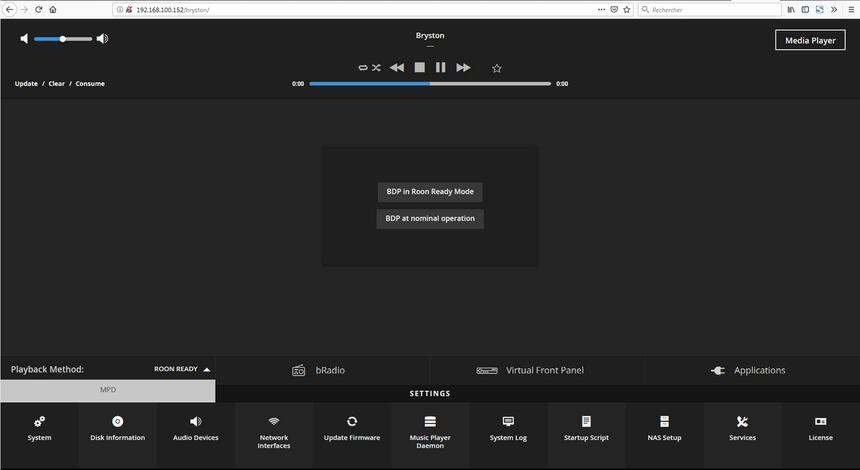The width and height of the screenshot is (860, 470).
Task: Bookmark this page with star
Action: [626, 9]
